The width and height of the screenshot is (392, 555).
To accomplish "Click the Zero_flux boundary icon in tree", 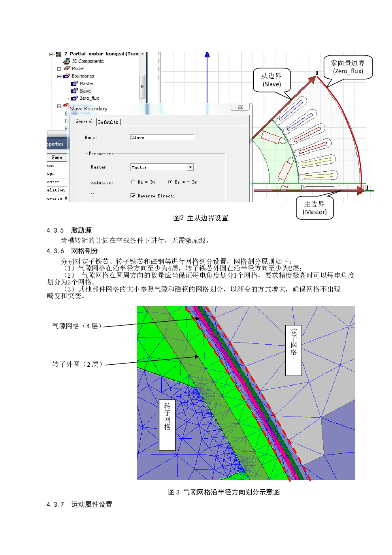I will tap(74, 98).
